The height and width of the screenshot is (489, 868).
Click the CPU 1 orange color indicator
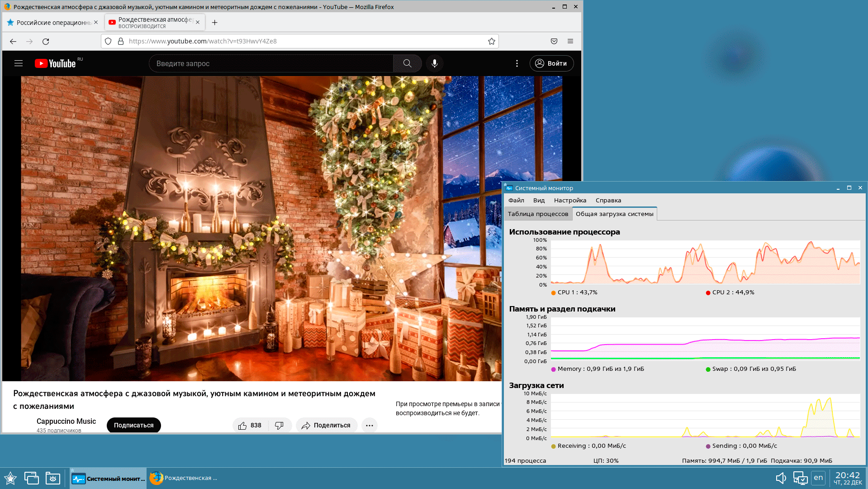point(554,292)
